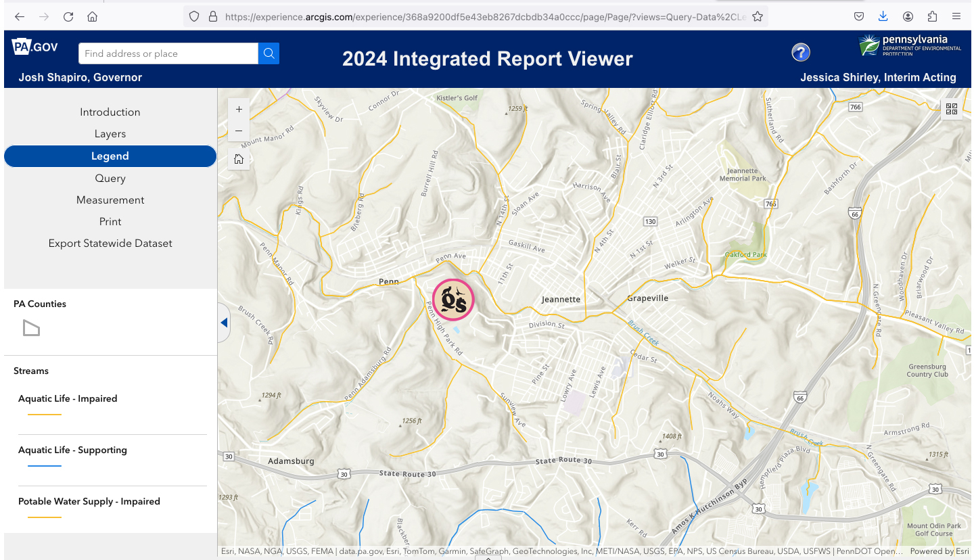
Task: Click the browser bookmark star icon
Action: coord(758,16)
